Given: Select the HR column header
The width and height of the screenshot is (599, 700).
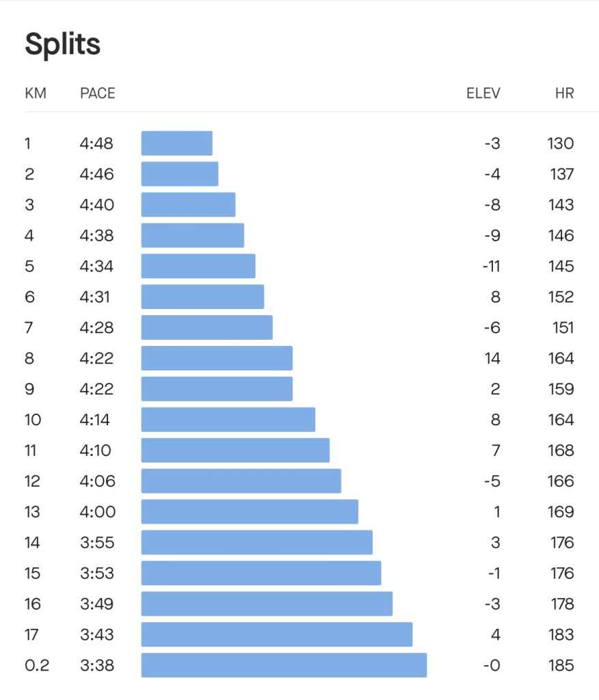Looking at the screenshot, I should 564,94.
